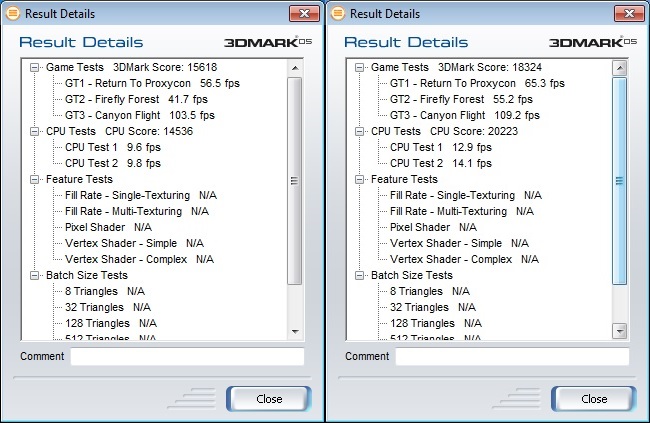Screen dimensions: 650x423
Task: Click the scrollbar thumb in left window
Action: pyautogui.click(x=295, y=181)
